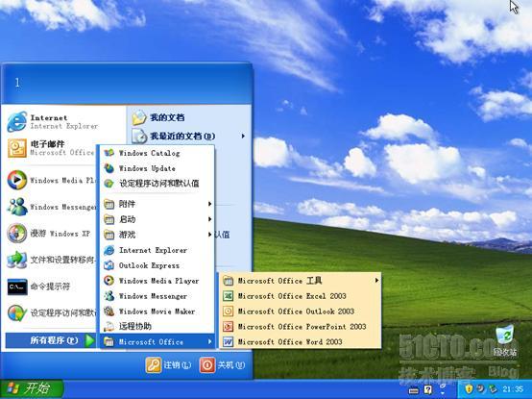
Task: Launch Microsoft Office Outlook 2003
Action: pos(301,312)
